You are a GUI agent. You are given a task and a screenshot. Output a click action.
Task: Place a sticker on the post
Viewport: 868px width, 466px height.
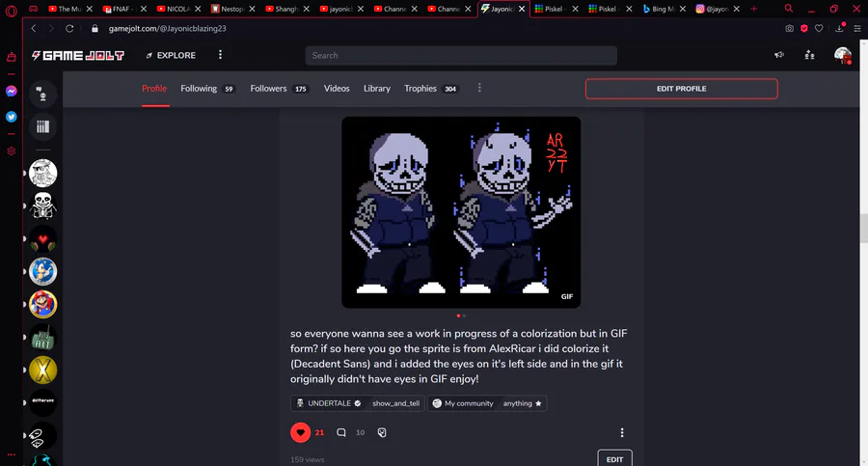pos(382,433)
